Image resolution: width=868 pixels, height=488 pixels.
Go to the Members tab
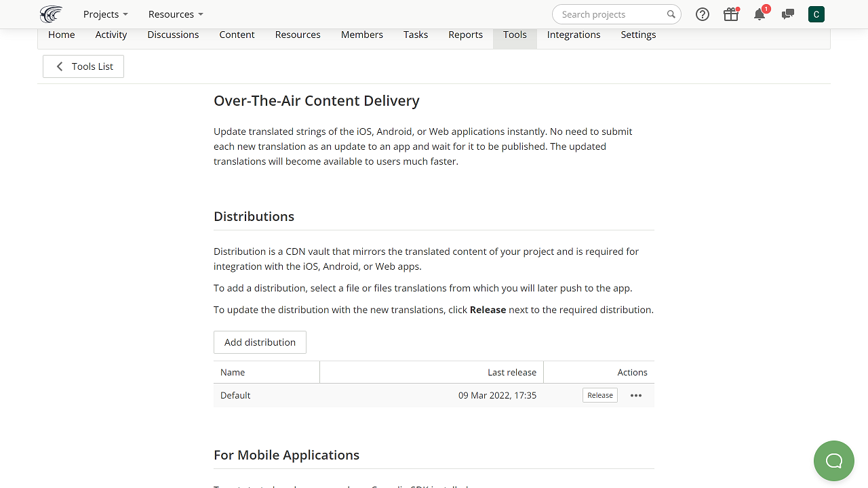coord(361,35)
